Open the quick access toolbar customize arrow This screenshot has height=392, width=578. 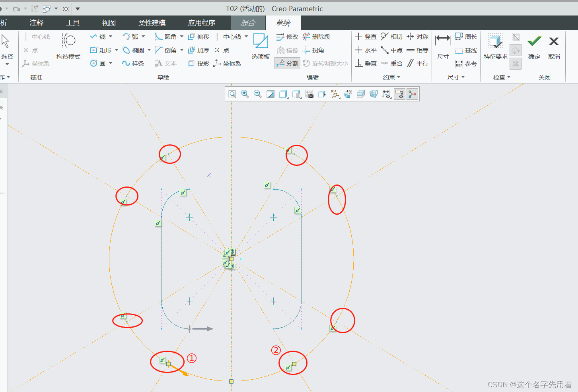click(x=78, y=9)
